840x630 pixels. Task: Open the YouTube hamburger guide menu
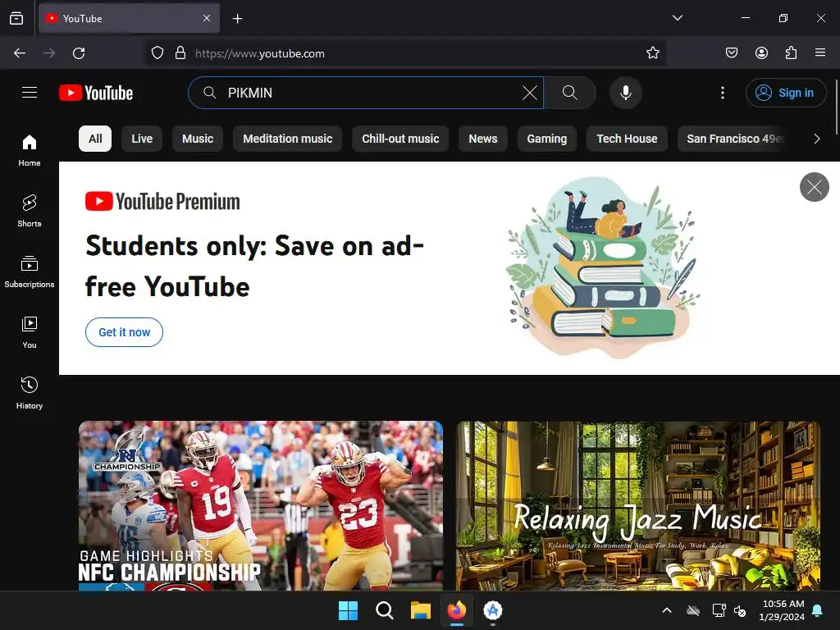pyautogui.click(x=30, y=93)
